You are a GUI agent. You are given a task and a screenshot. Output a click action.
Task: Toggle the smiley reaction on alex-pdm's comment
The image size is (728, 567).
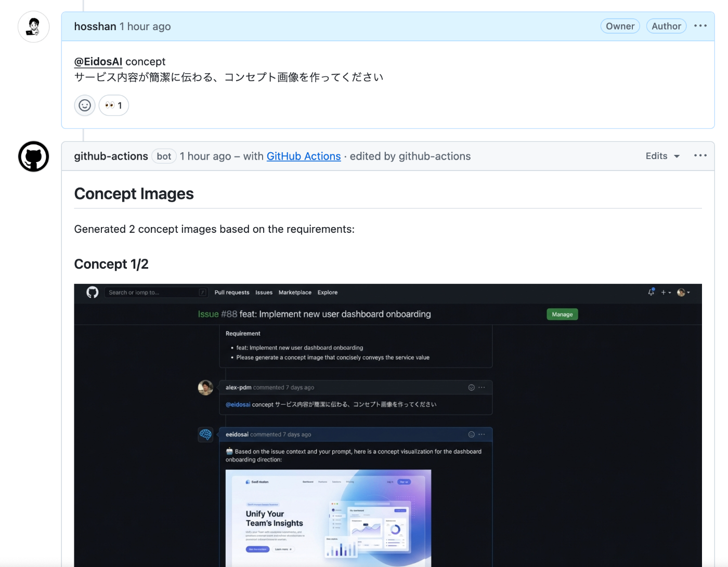click(x=470, y=387)
